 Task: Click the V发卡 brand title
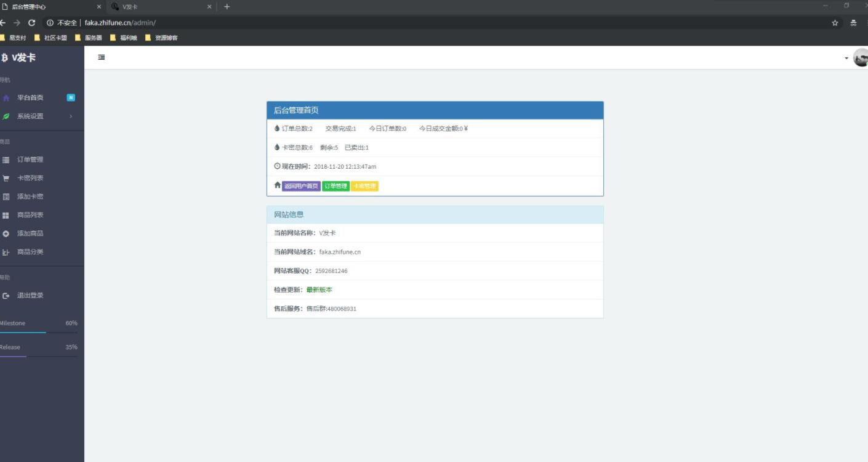tap(23, 57)
